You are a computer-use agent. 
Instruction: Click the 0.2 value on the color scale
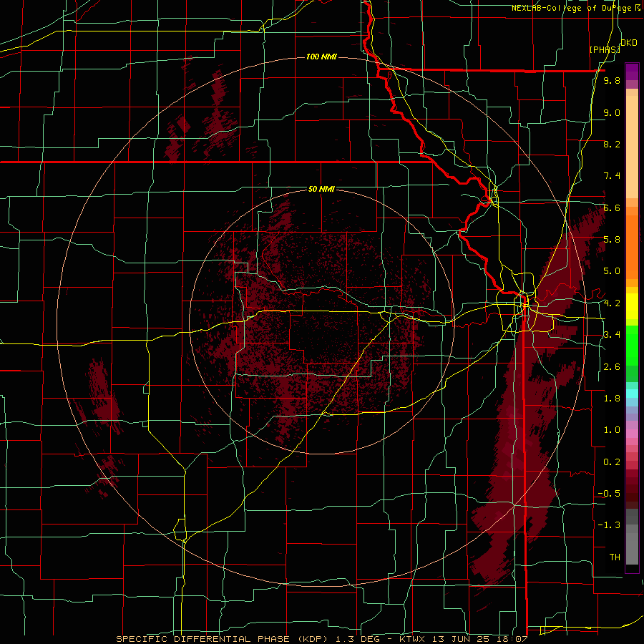click(x=612, y=462)
